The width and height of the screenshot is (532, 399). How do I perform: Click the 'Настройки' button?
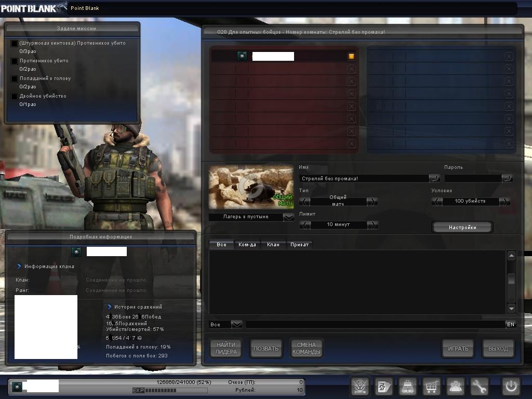tap(462, 227)
